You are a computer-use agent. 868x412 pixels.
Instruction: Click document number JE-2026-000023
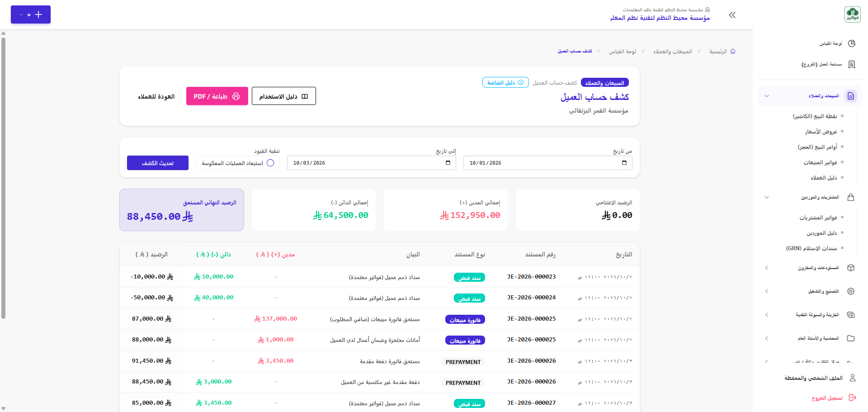[532, 276]
